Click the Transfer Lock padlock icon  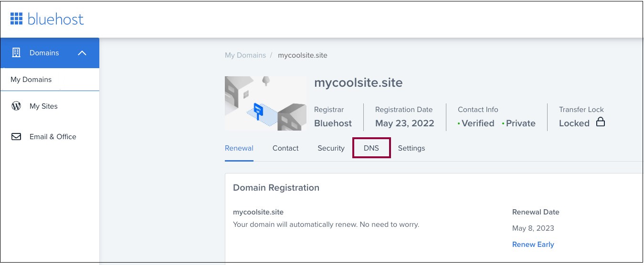(601, 122)
